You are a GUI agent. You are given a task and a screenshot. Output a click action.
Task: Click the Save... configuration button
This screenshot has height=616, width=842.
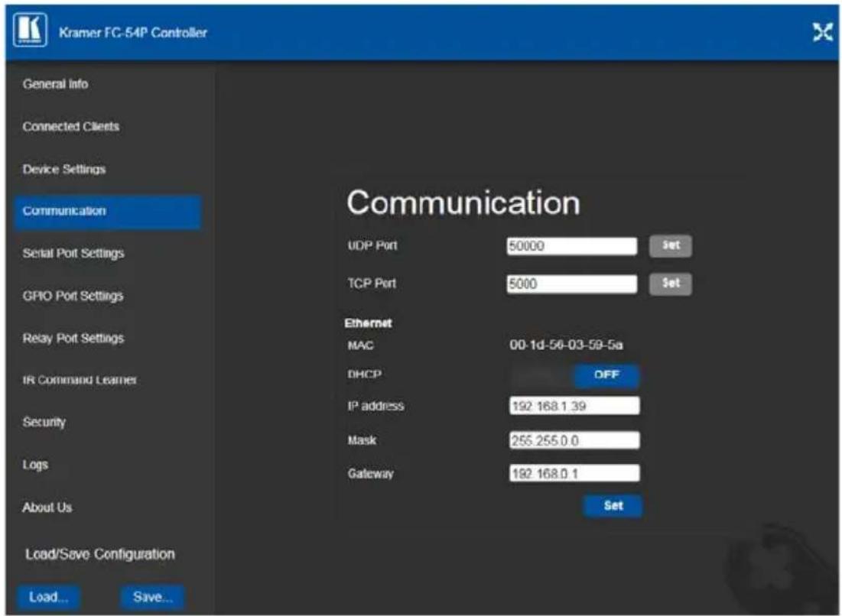(152, 597)
